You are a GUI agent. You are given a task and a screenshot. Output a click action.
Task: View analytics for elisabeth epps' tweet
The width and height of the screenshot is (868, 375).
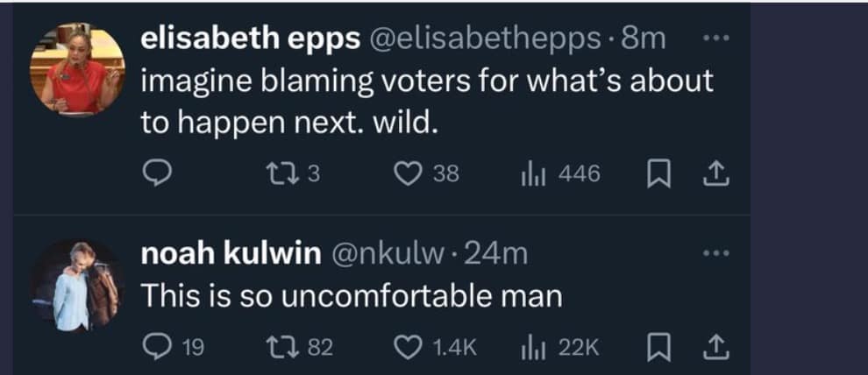tap(532, 175)
